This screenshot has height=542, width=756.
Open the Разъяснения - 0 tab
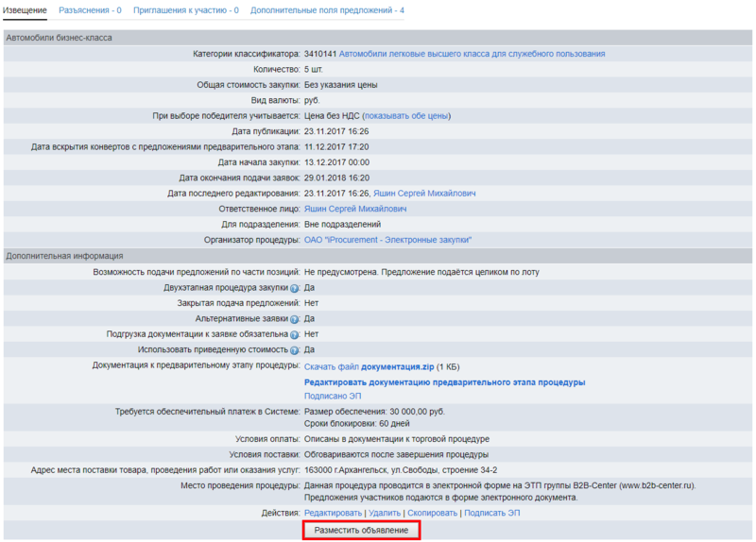[90, 10]
